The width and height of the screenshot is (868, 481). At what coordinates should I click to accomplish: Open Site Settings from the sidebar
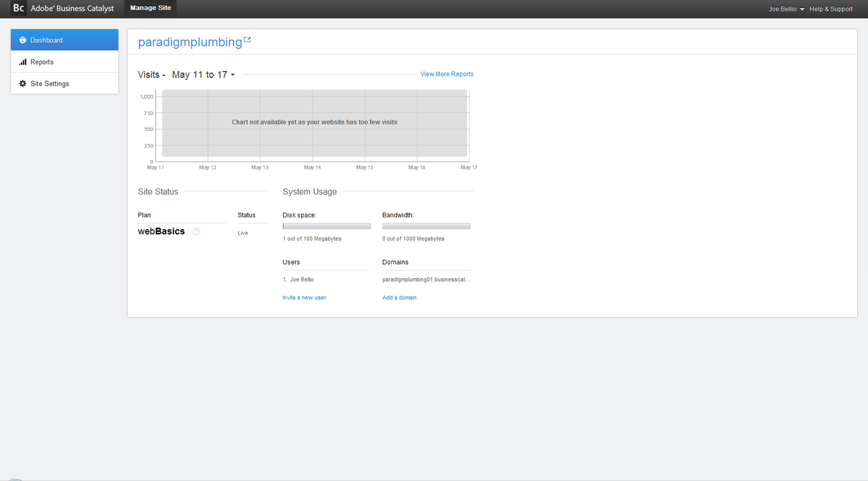pos(49,83)
